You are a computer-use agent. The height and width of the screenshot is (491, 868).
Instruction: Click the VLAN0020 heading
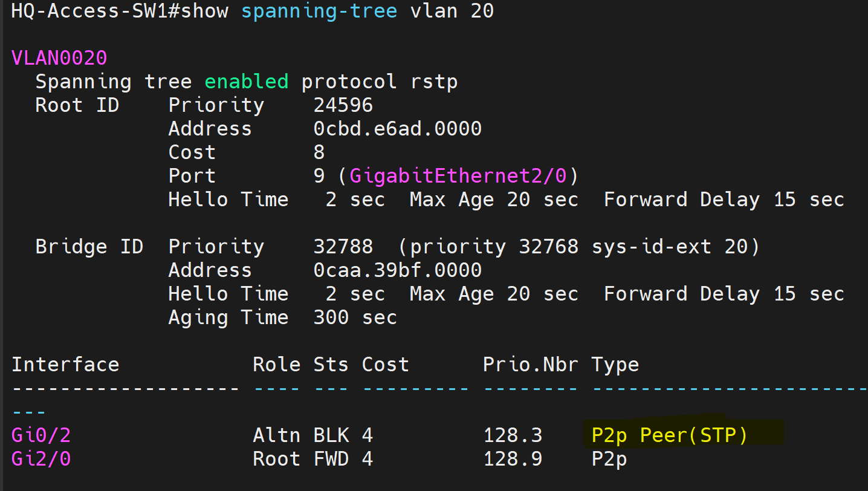point(59,59)
